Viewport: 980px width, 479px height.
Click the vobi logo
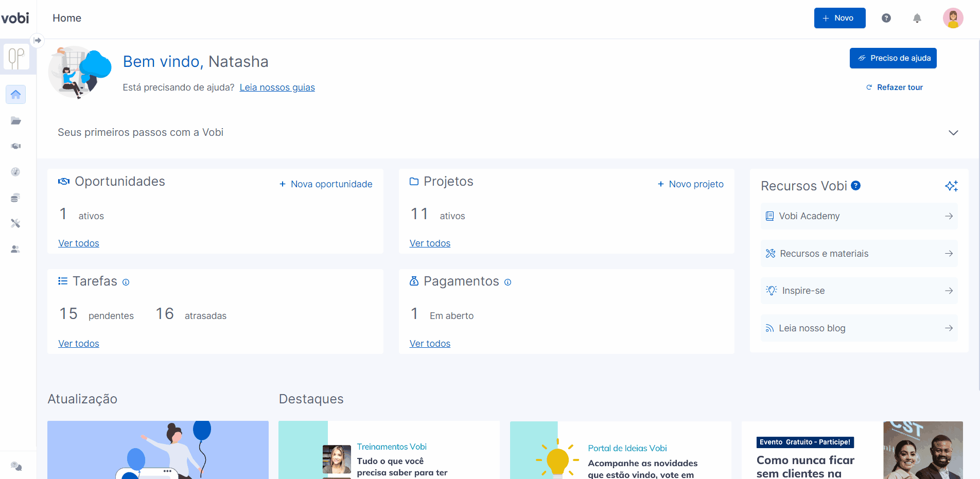(x=15, y=18)
